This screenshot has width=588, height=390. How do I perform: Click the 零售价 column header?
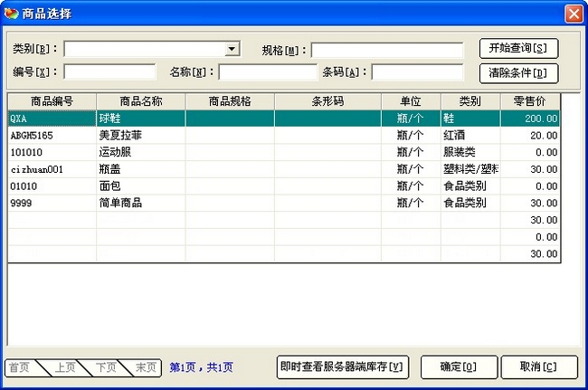[x=530, y=101]
